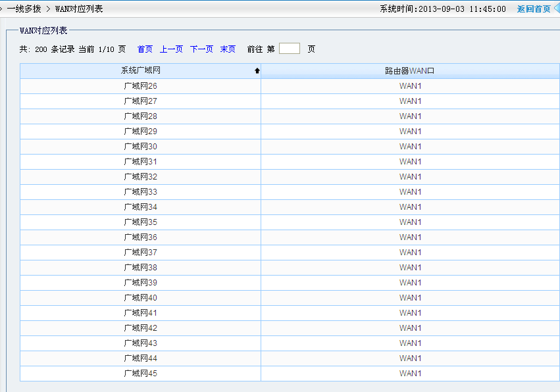Viewport: 560px width, 392px height.
Task: Click WAN1 cell in 广域网44 row
Action: (410, 358)
